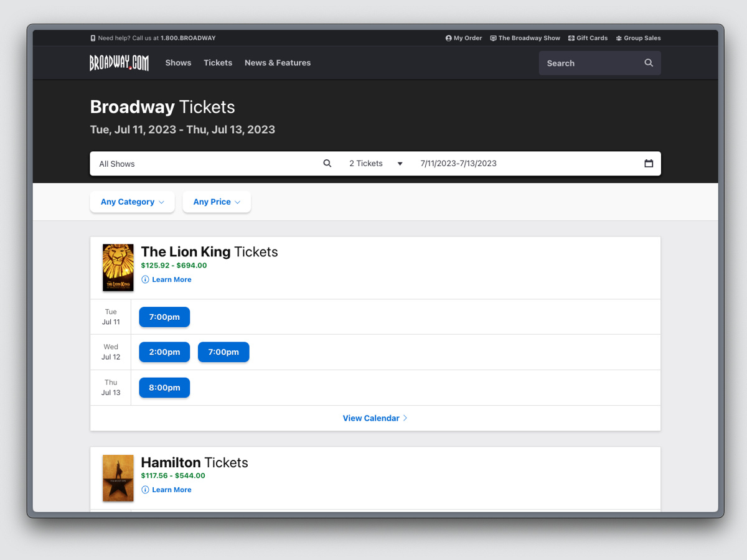The width and height of the screenshot is (747, 560).
Task: Click the Wed Jul 12 date label
Action: pyautogui.click(x=111, y=352)
